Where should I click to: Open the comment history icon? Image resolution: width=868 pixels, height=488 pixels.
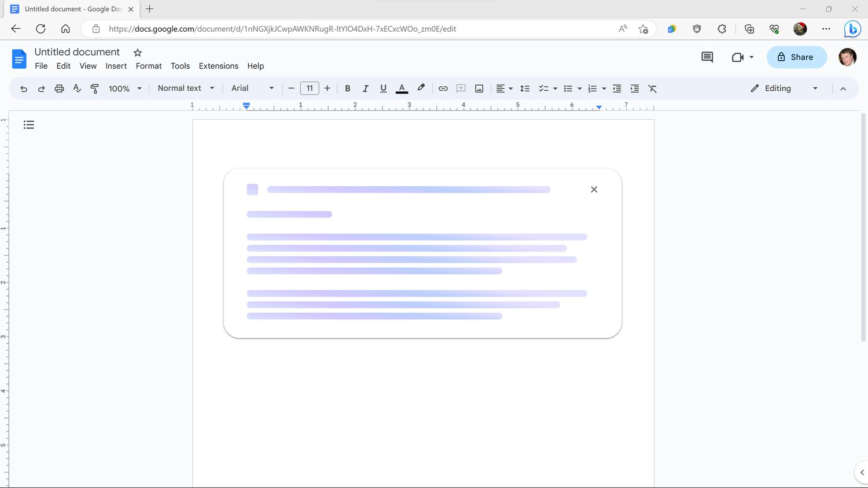click(707, 57)
